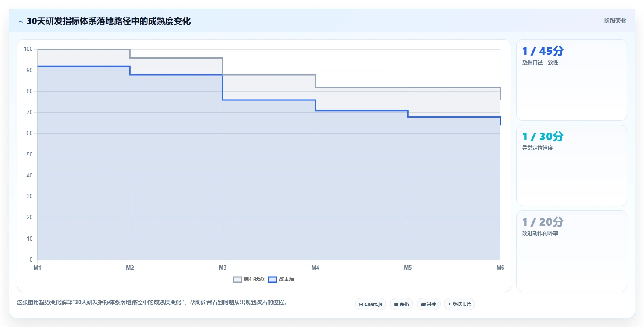Click the 阶段变化 label in header

tap(615, 21)
